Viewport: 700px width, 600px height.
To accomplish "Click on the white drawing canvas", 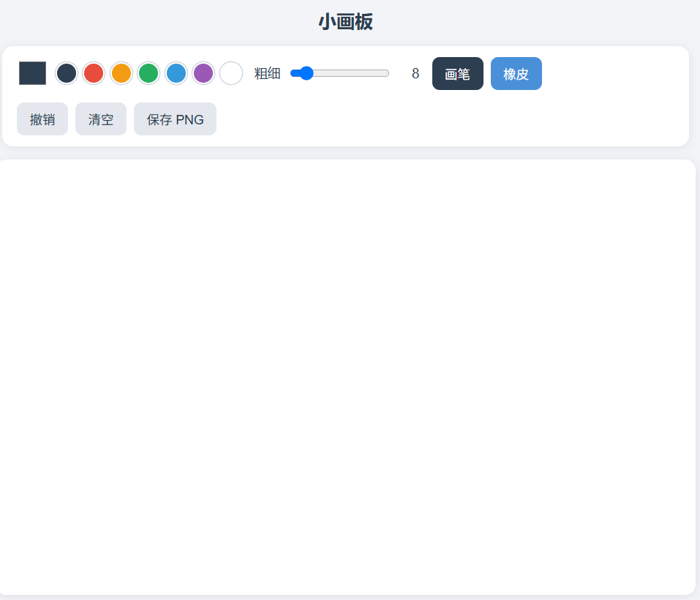I will [x=347, y=378].
